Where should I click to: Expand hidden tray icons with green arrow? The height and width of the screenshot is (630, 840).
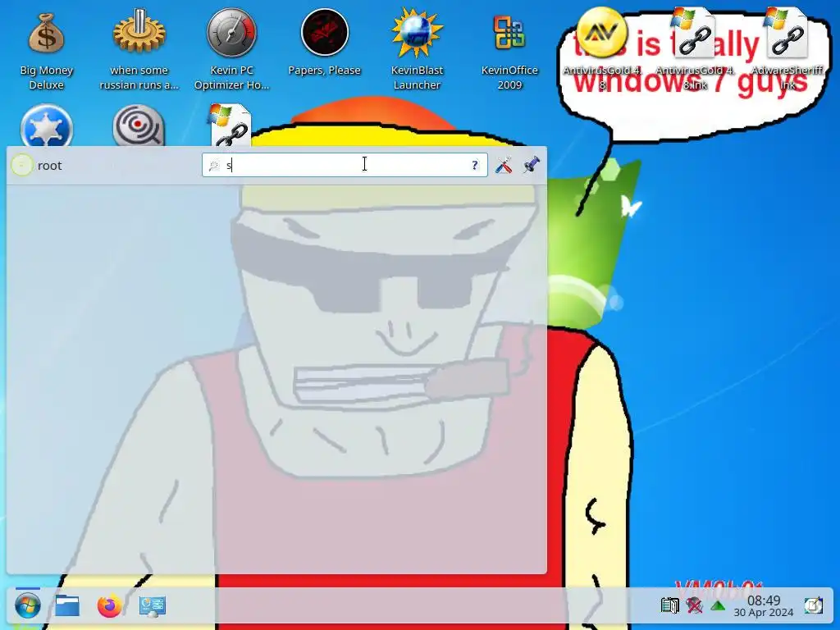[x=718, y=606]
